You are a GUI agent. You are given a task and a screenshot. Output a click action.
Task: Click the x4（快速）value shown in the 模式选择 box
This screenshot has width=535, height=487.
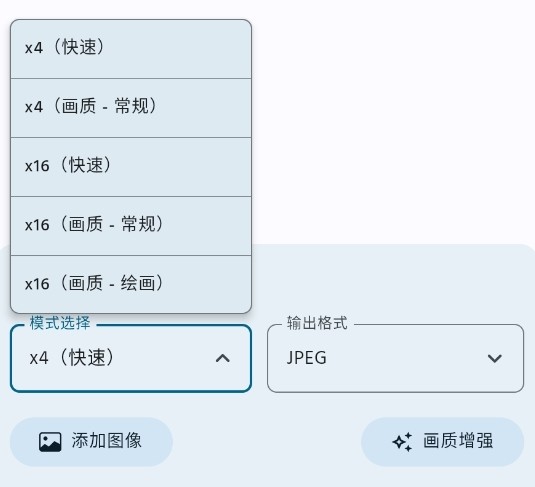coord(71,358)
